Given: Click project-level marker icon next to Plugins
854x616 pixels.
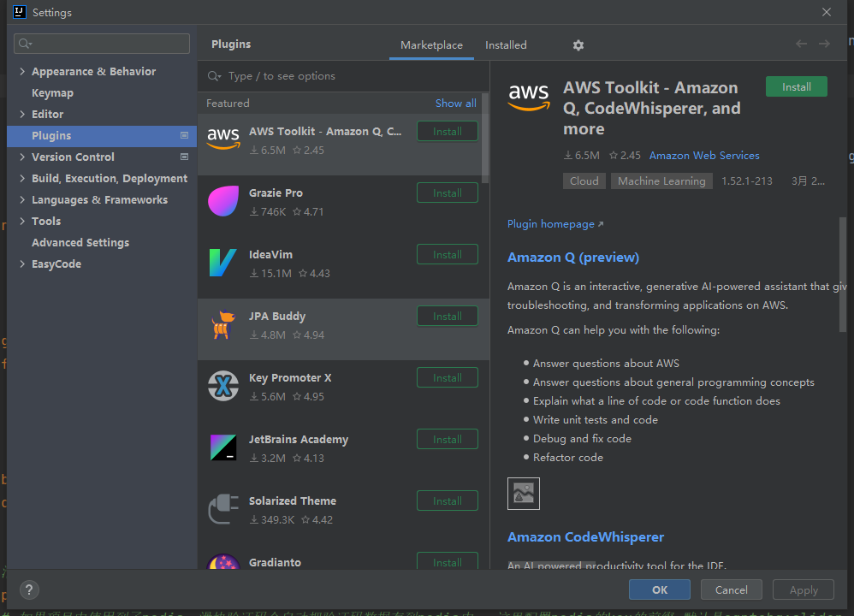Looking at the screenshot, I should [x=184, y=135].
